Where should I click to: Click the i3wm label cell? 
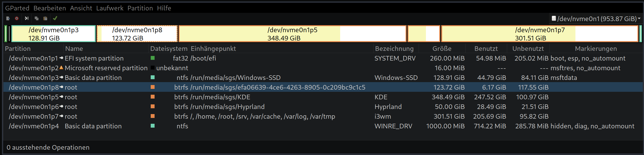[383, 116]
